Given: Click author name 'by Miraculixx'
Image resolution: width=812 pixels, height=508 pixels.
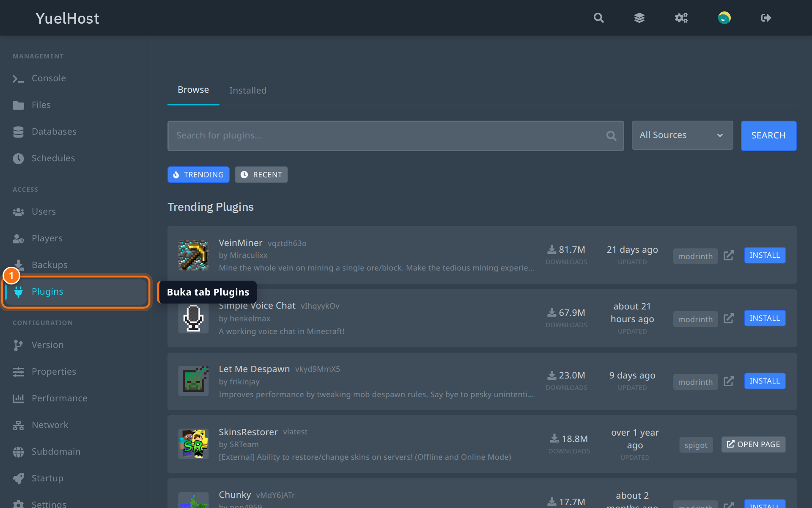Looking at the screenshot, I should (x=243, y=255).
